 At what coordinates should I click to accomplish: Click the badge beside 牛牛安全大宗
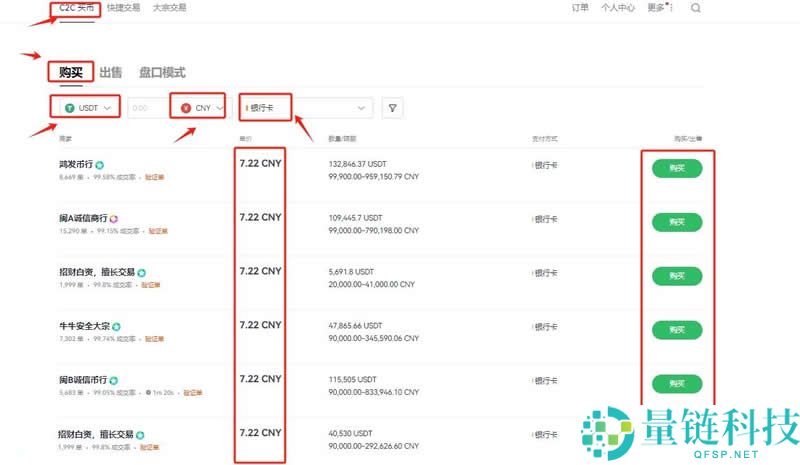[116, 327]
